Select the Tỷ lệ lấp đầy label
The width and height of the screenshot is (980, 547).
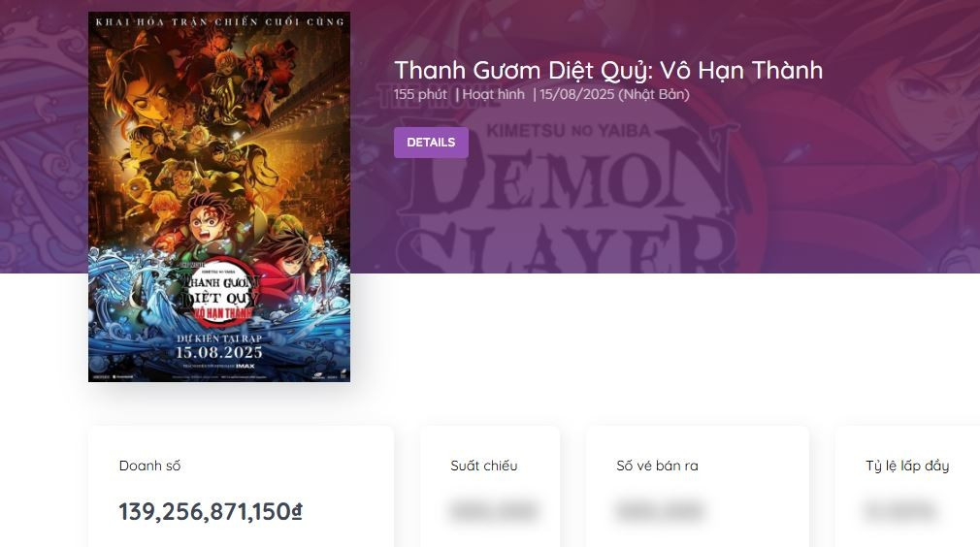[907, 466]
